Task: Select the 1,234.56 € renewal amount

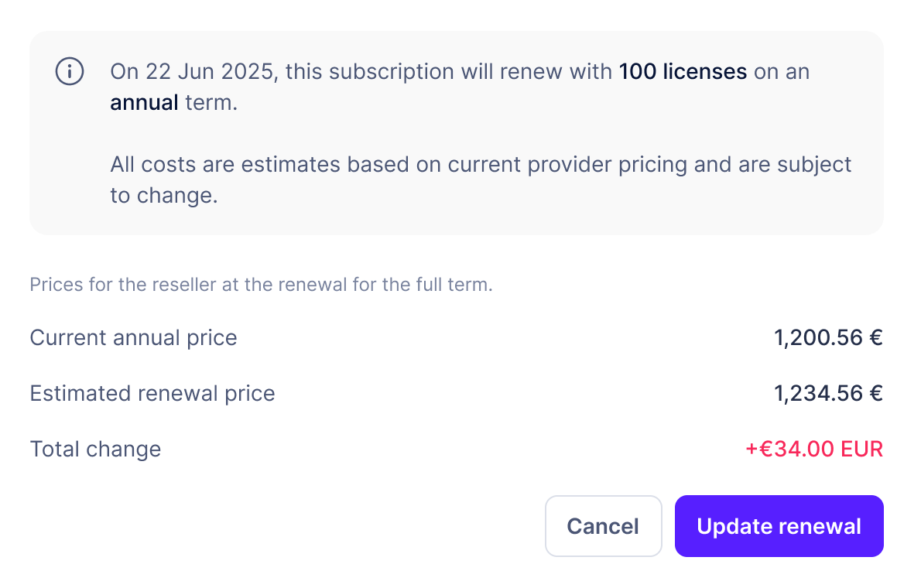Action: coord(828,394)
